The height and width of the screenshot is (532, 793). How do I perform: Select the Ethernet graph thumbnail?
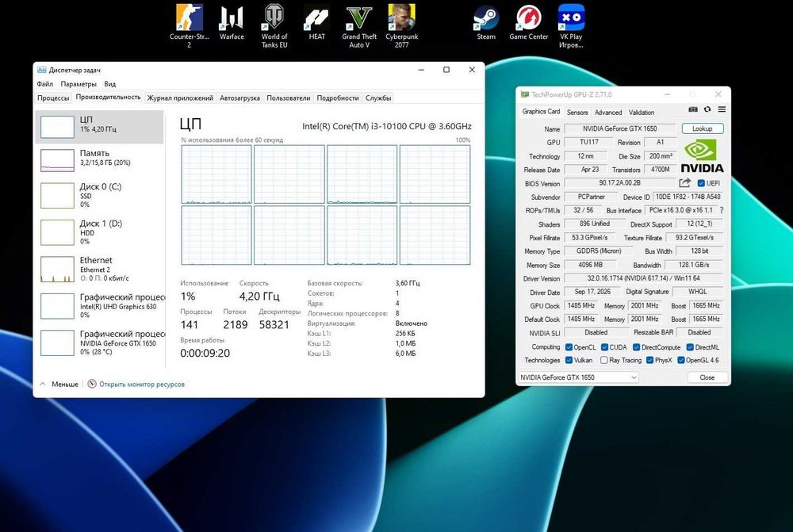pos(57,269)
